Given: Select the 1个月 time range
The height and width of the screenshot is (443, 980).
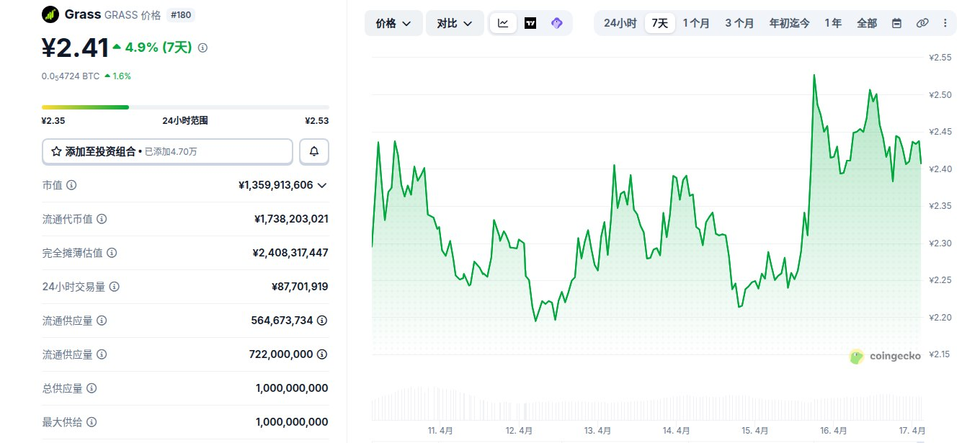Looking at the screenshot, I should coord(696,23).
